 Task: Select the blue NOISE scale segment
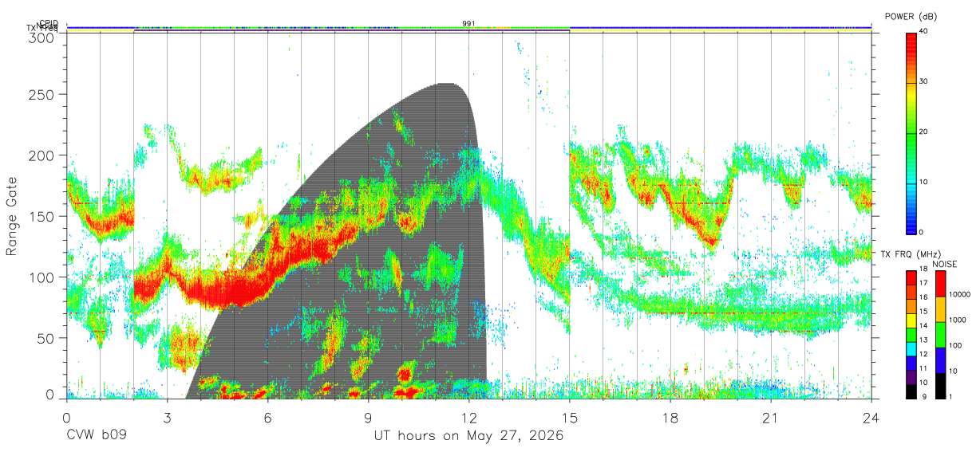tap(941, 360)
